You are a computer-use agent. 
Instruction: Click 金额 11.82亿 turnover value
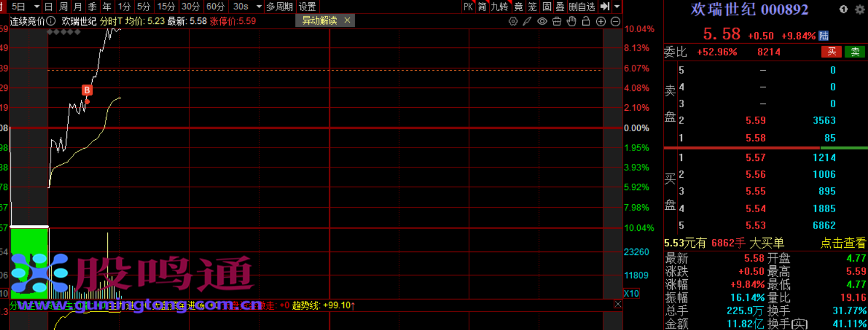tap(745, 324)
